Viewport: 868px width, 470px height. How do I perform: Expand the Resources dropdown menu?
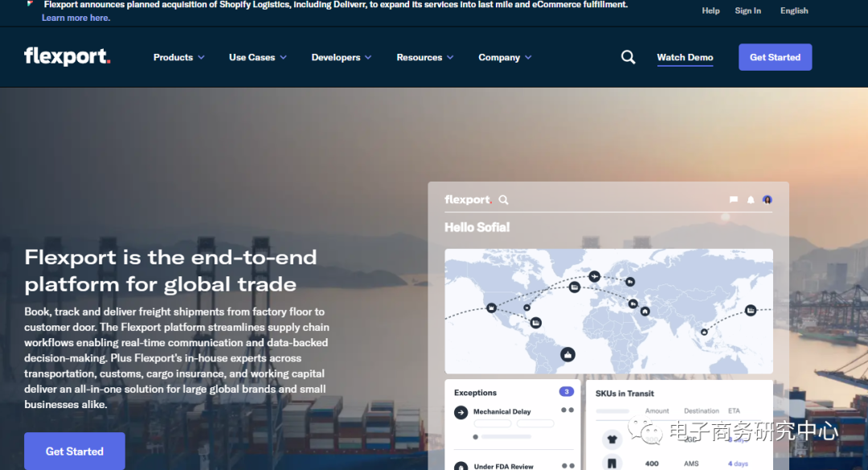[x=424, y=58]
